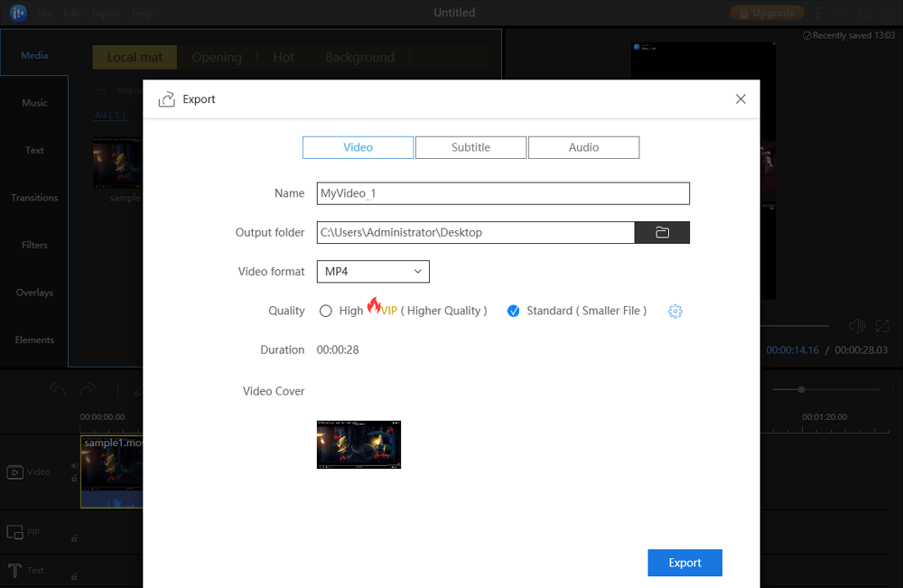Switch to the Subtitle export tab
This screenshot has width=903, height=588.
tap(470, 147)
